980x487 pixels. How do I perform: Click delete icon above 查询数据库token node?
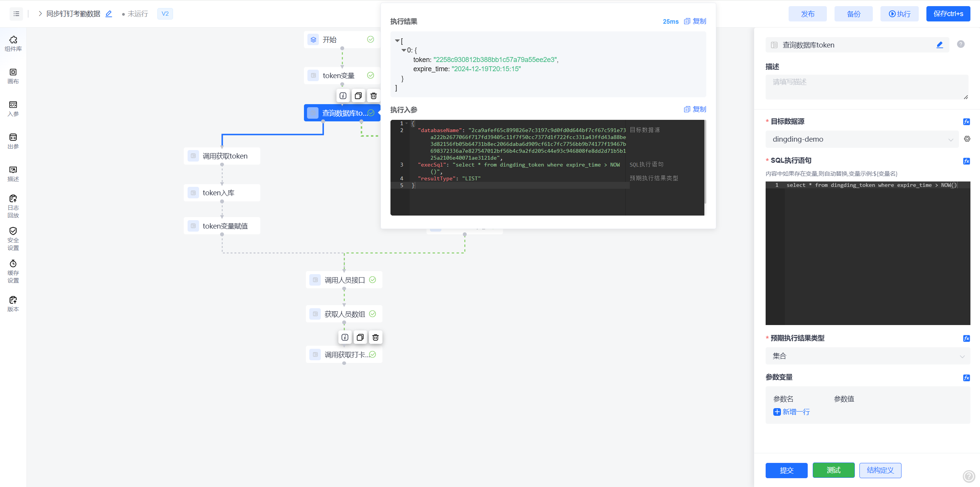point(374,96)
